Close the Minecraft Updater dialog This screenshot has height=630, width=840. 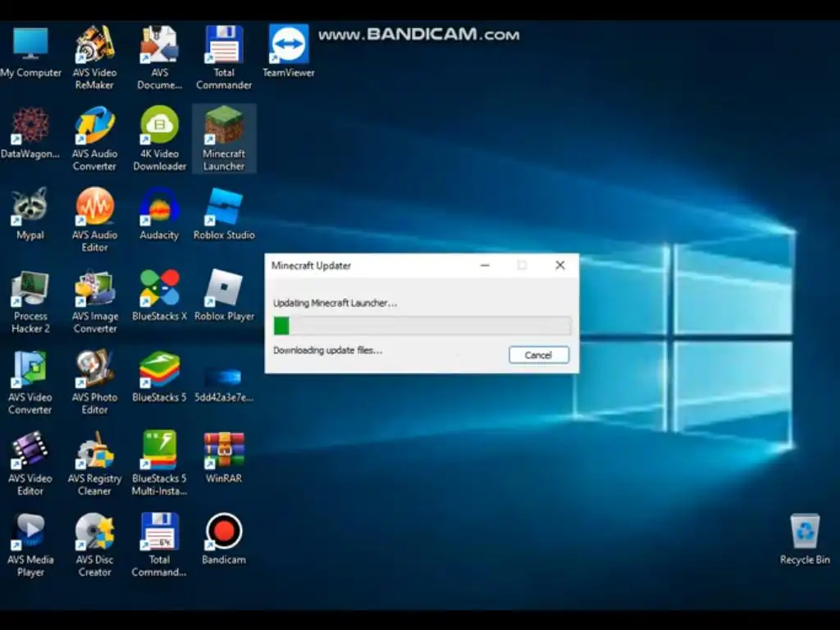coord(559,265)
